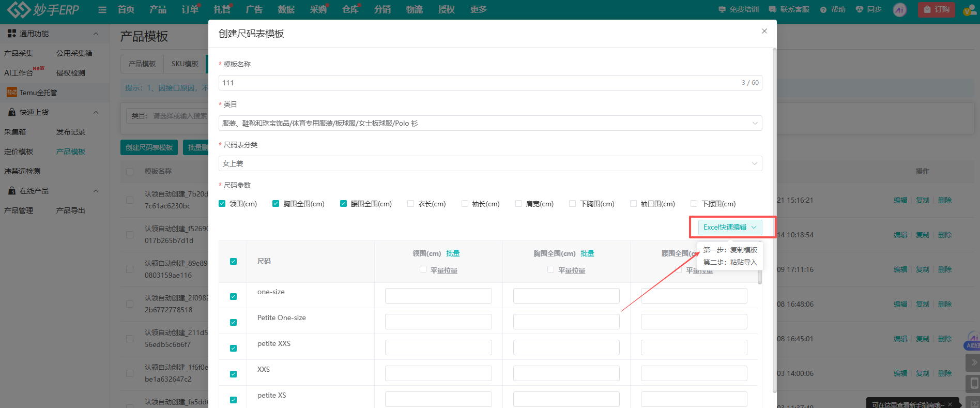980x408 pixels.
Task: Open the user account avatar icon
Action: point(970,10)
